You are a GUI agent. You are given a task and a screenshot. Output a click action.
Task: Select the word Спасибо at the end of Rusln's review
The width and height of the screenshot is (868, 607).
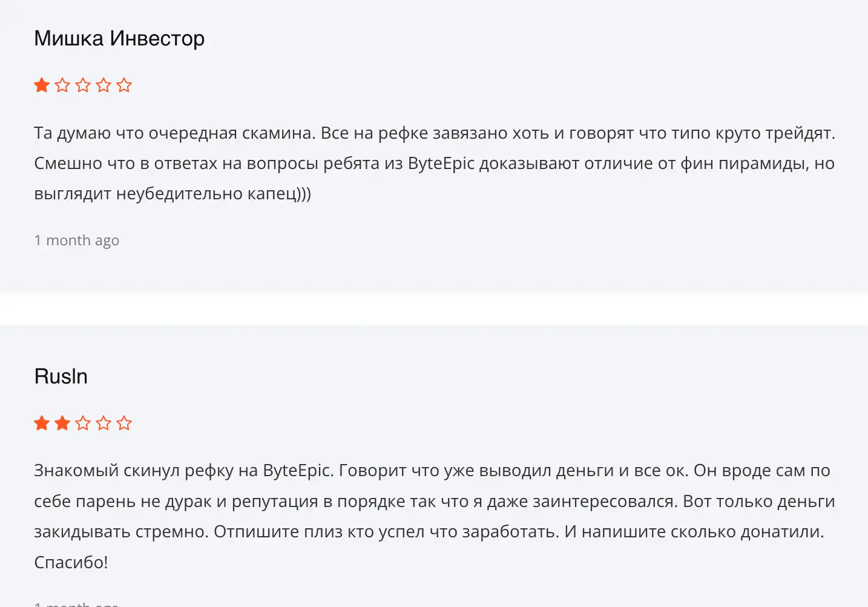[x=68, y=562]
